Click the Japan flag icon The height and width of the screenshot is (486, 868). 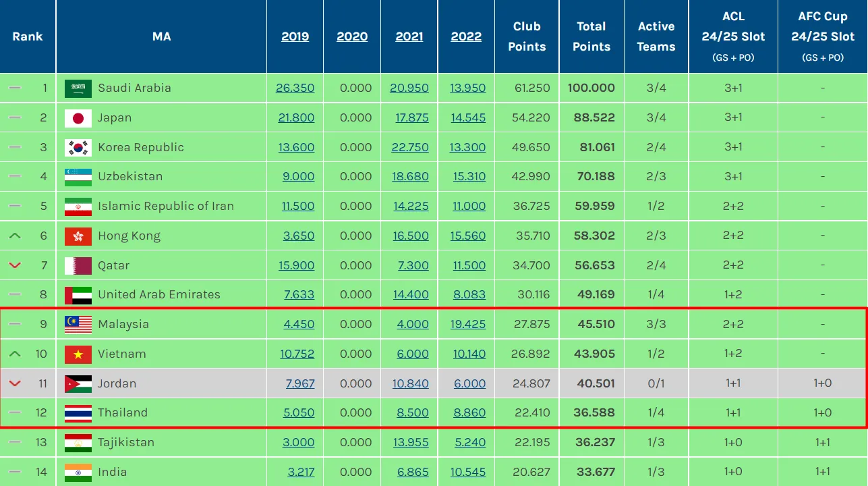(x=78, y=118)
